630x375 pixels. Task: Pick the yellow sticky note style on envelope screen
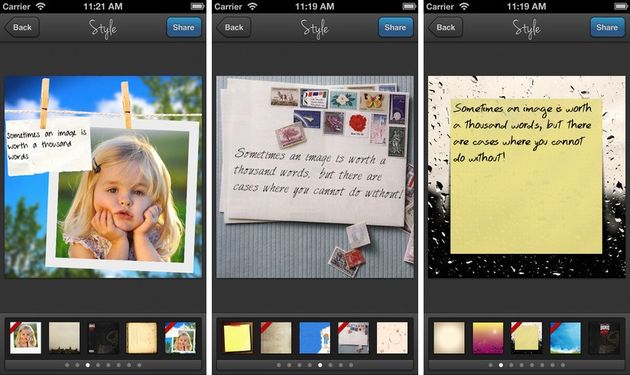(x=237, y=338)
